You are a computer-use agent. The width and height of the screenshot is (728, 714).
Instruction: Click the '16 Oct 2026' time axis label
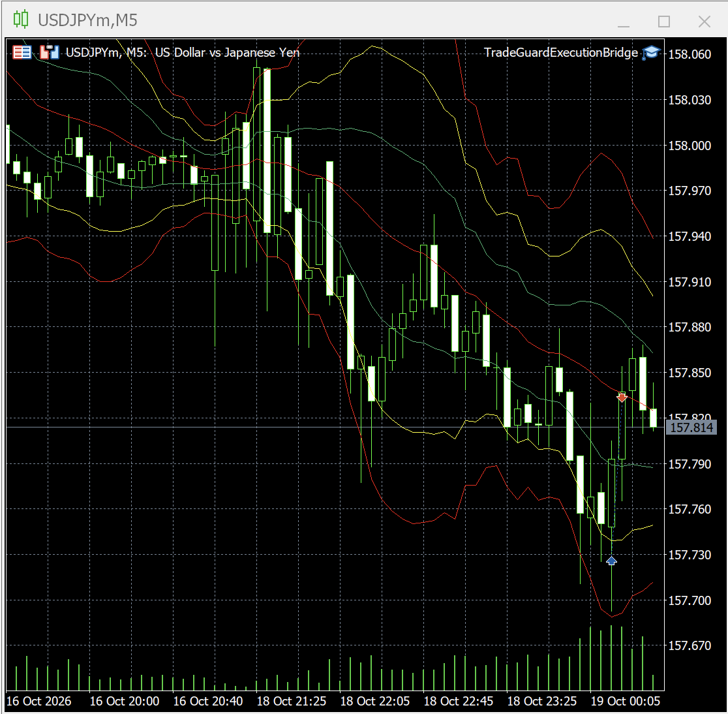(x=39, y=701)
